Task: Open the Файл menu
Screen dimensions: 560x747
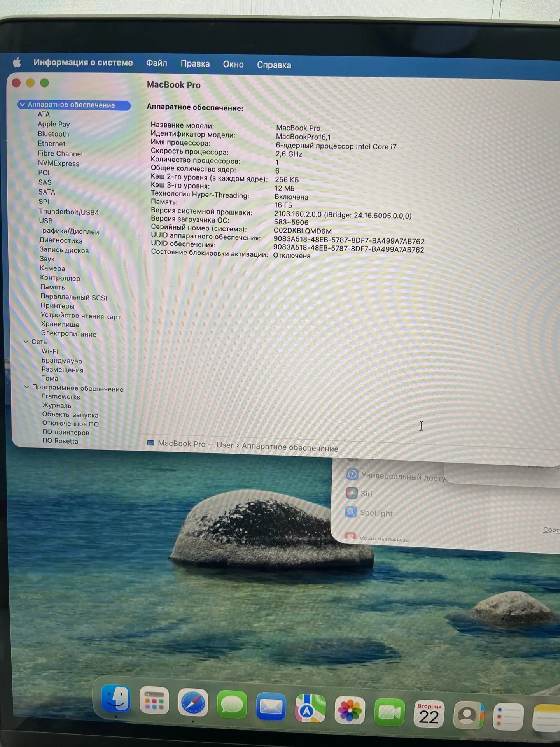Action: coord(157,63)
